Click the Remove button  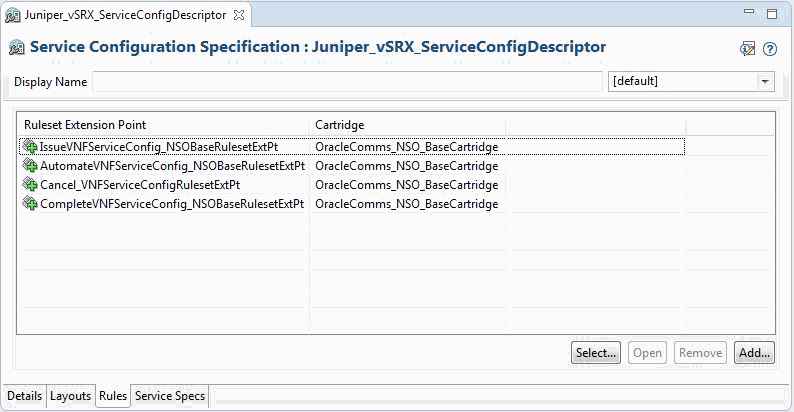point(700,353)
